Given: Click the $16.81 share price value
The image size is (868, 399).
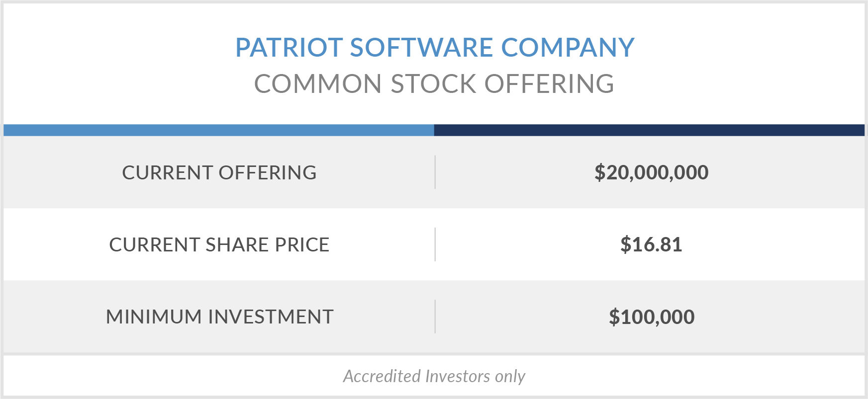Looking at the screenshot, I should point(651,245).
